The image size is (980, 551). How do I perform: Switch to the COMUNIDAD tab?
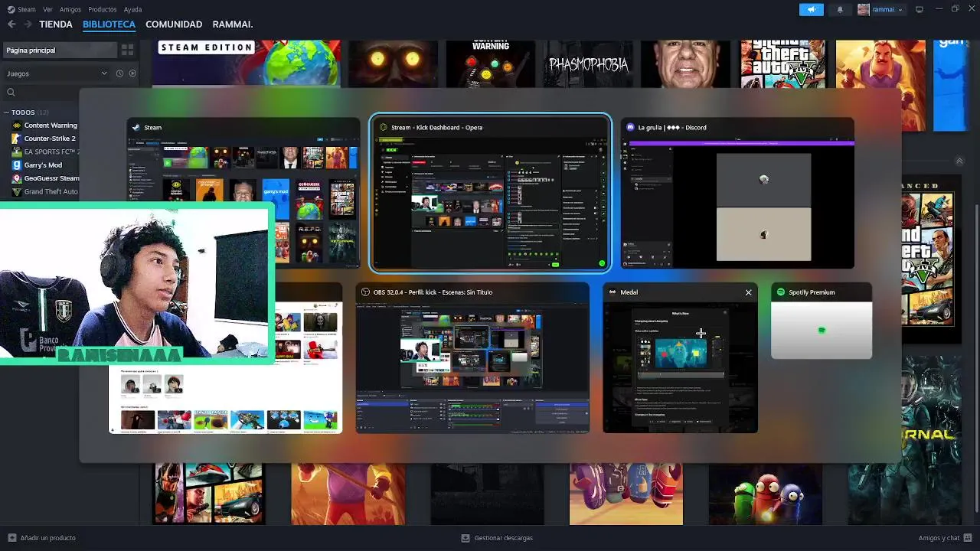tap(174, 24)
